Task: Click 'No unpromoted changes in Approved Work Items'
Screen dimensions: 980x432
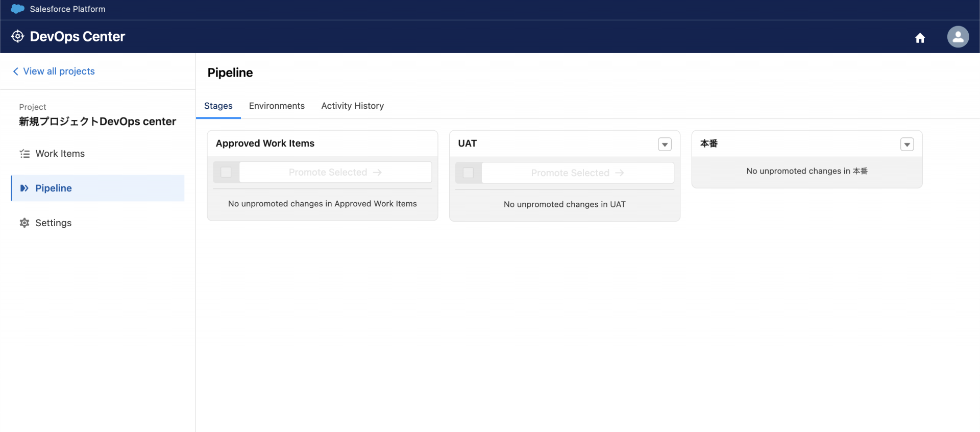Action: (323, 204)
